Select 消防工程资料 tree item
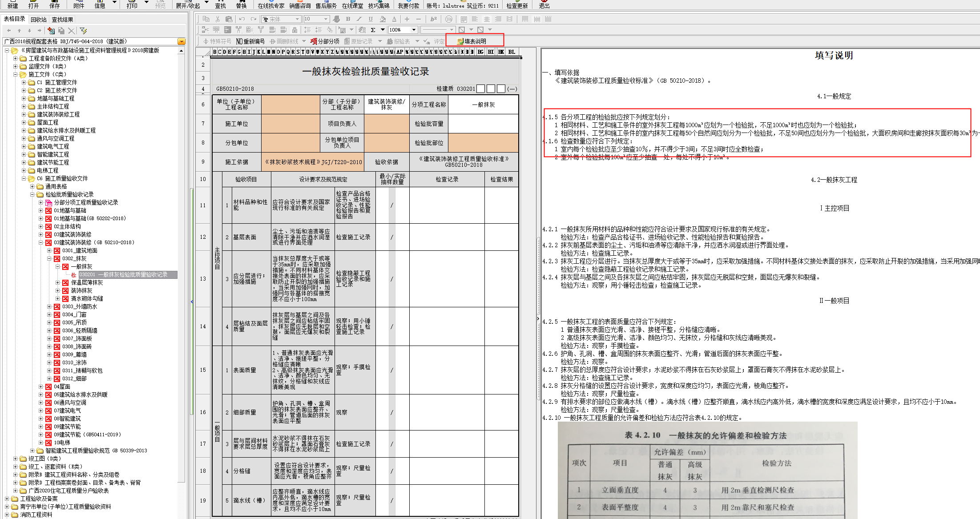 [36, 515]
